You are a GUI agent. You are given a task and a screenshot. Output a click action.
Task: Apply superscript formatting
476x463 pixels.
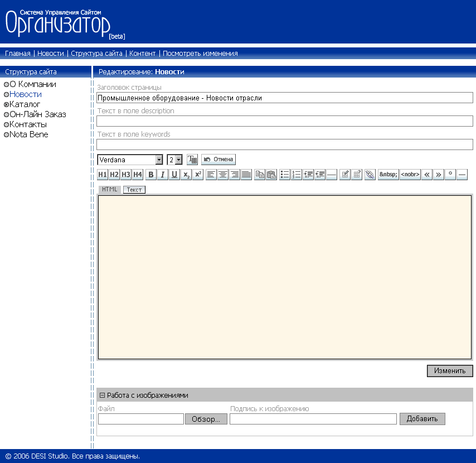point(197,174)
